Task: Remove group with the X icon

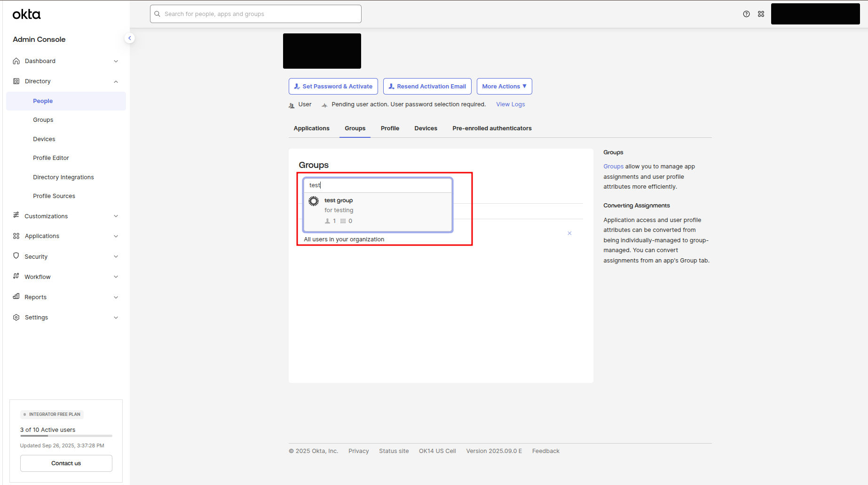Action: pos(569,233)
